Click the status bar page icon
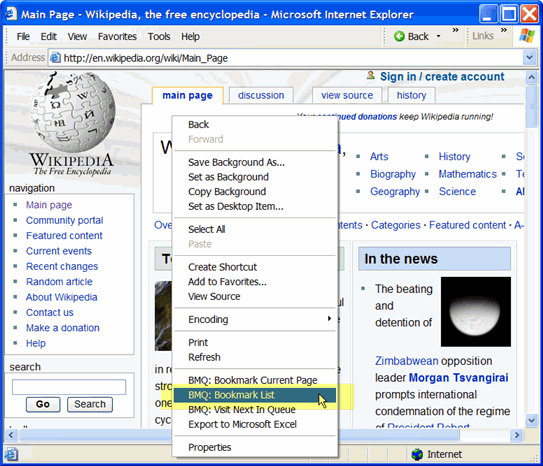The height and width of the screenshot is (466, 543). point(11,454)
